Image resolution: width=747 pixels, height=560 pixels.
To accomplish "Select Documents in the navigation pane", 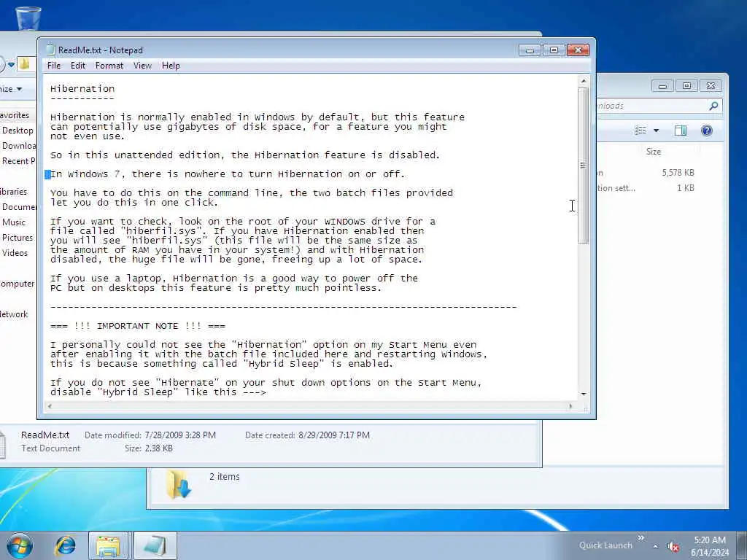I will click(19, 206).
